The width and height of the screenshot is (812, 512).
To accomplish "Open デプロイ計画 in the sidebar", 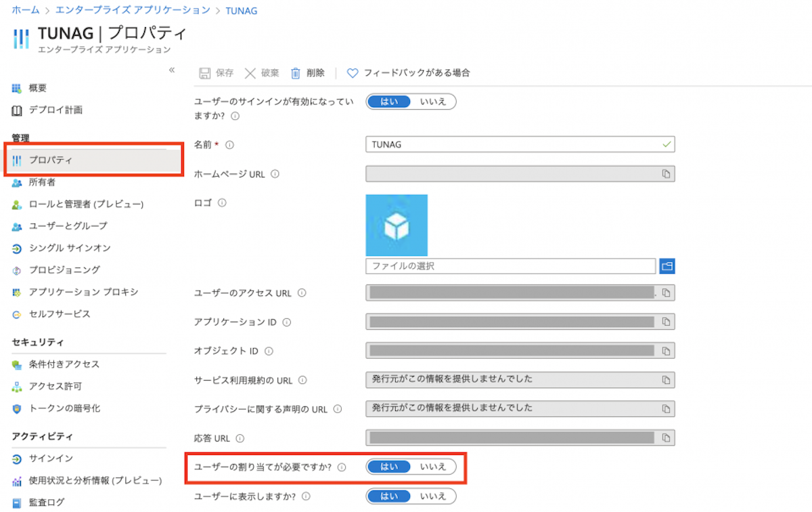I will [56, 110].
